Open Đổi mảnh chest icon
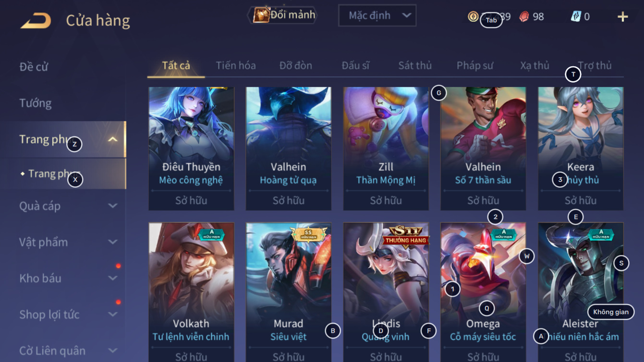The width and height of the screenshot is (644, 362). click(x=261, y=15)
